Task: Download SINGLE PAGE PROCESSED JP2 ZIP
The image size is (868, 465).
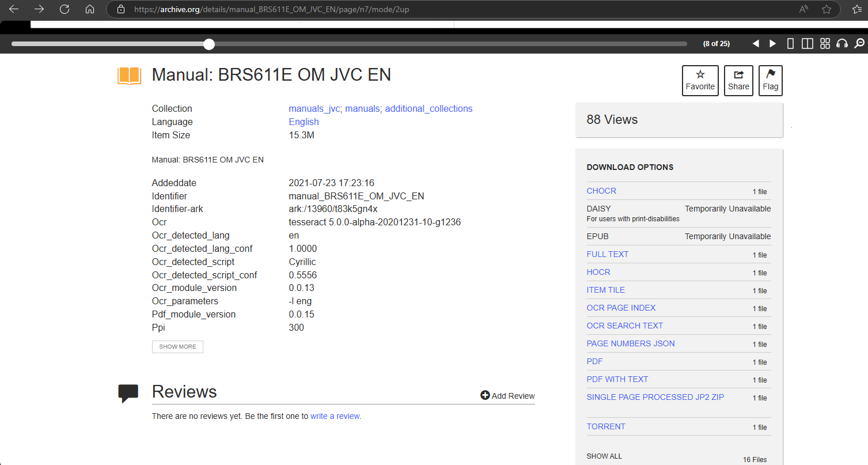Action: (655, 397)
